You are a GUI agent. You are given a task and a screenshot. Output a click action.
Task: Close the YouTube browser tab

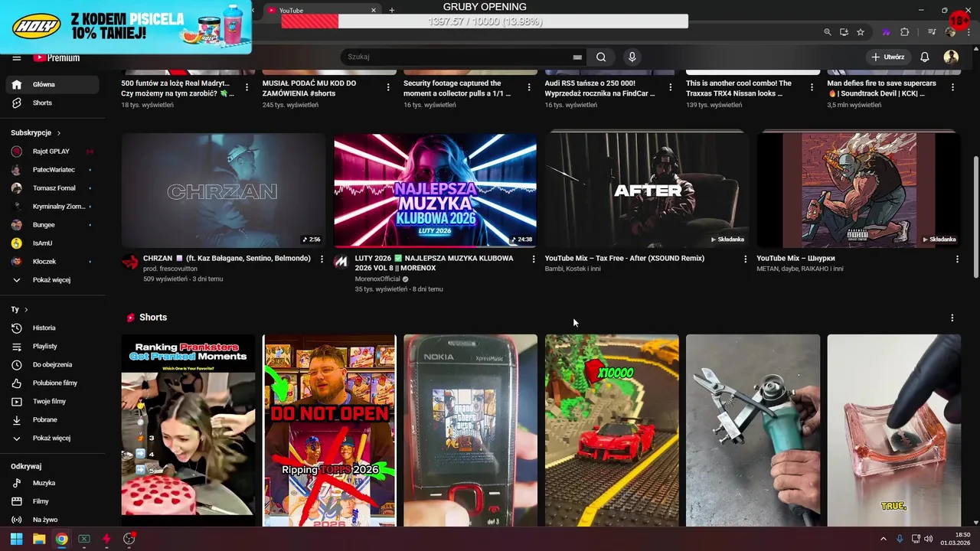374,10
